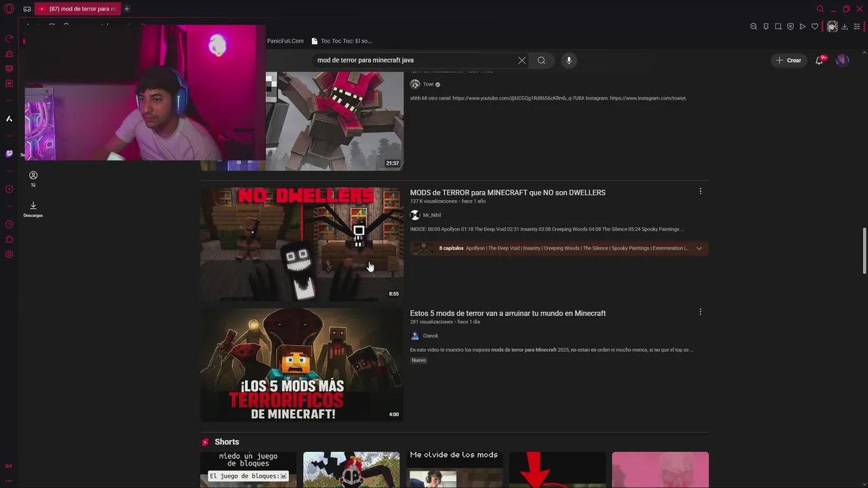868x488 pixels.
Task: Open NO DWELLERS video thumbnail
Action: [x=302, y=244]
